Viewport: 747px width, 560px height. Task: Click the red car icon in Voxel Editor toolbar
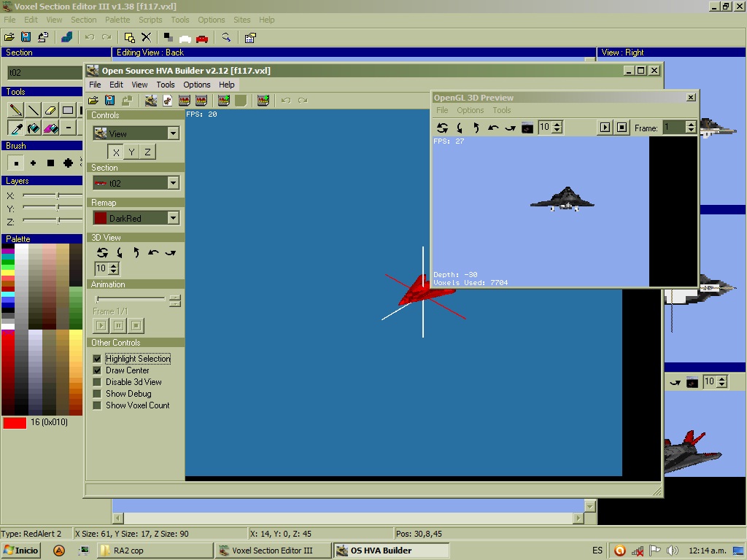(202, 38)
